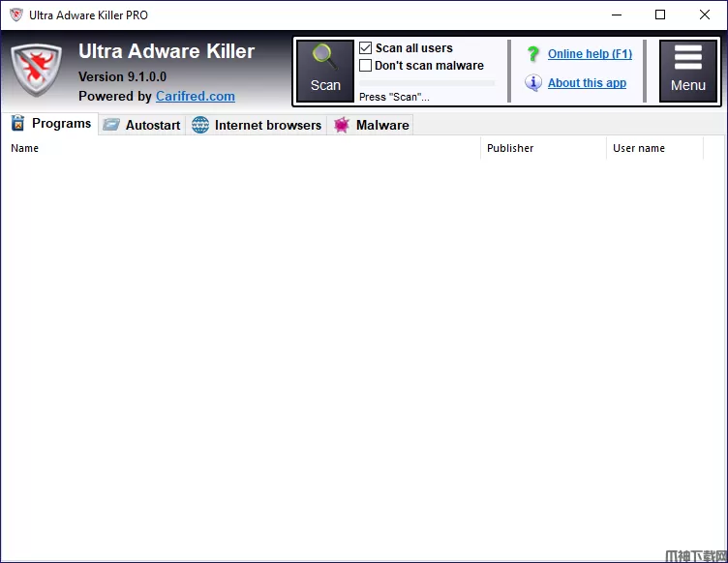Switch to the Autostart tab
Viewport: 728px width, 563px height.
(141, 125)
